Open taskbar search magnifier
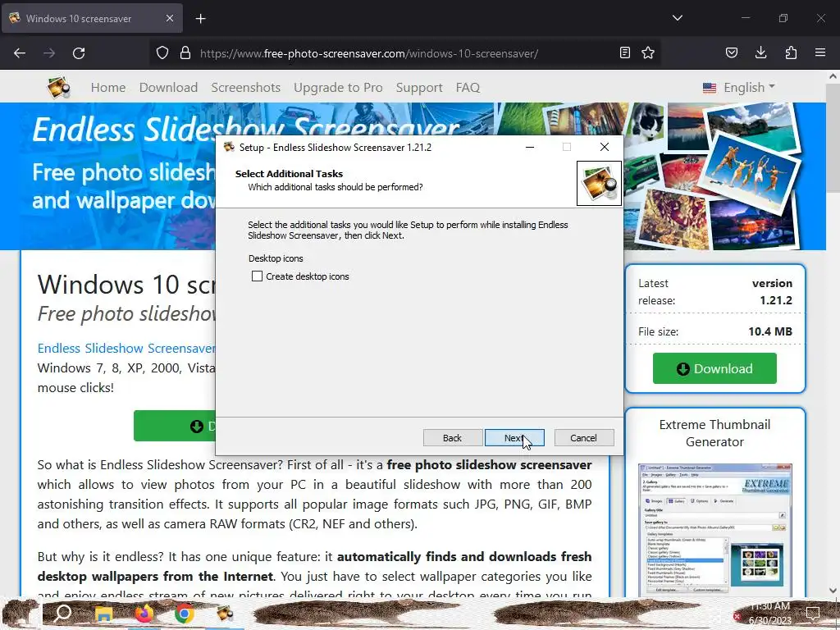This screenshot has width=840, height=630. click(x=62, y=614)
